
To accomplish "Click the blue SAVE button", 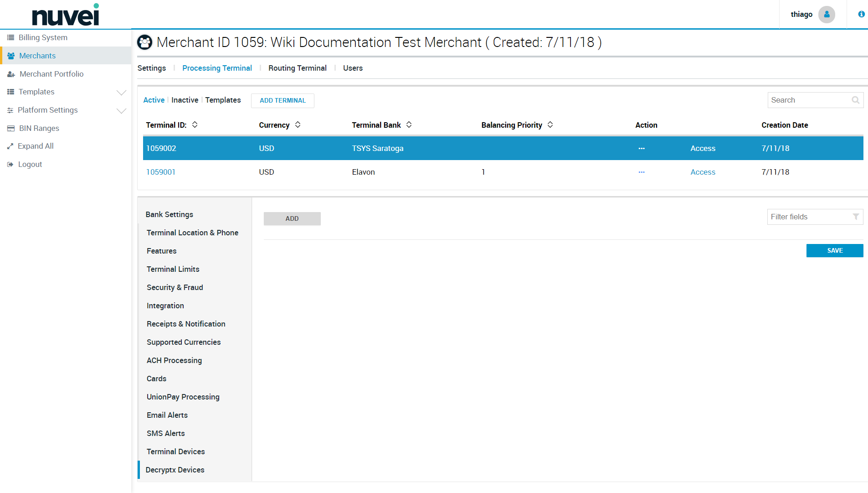I will [x=834, y=251].
